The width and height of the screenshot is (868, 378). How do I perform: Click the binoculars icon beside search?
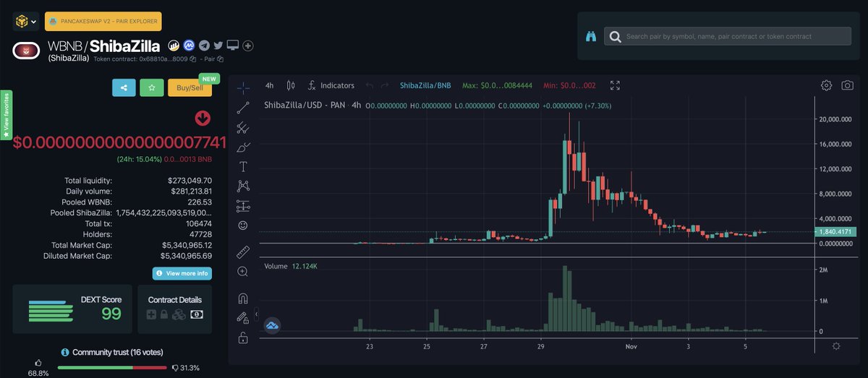tap(591, 36)
